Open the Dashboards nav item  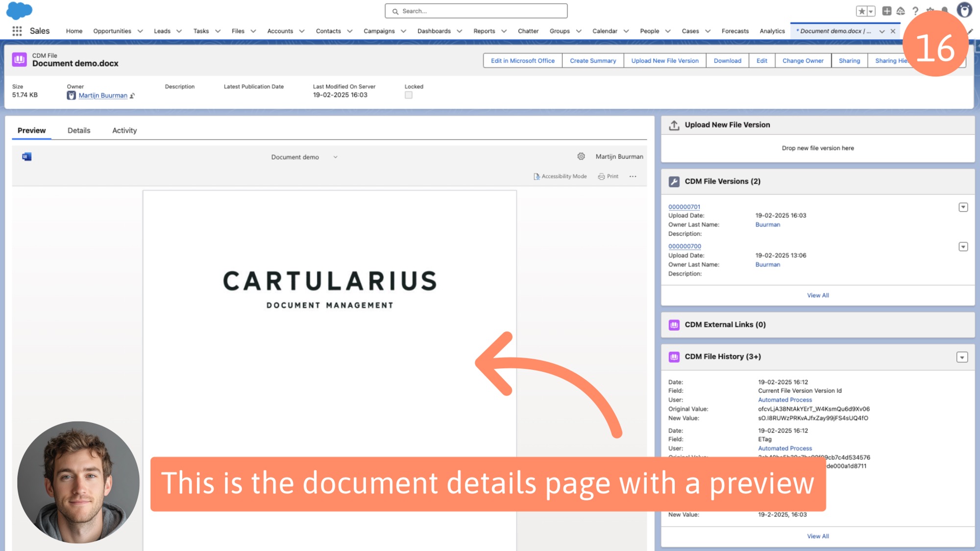[x=434, y=31]
